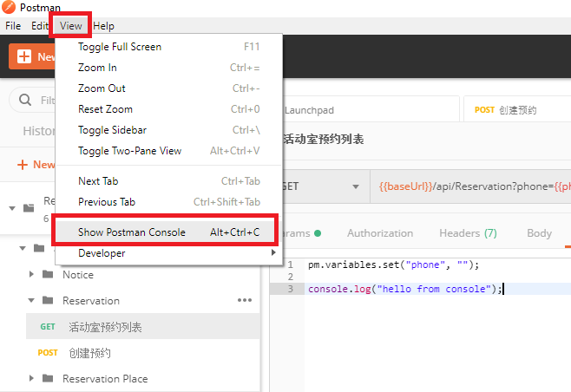Open the Body tab
This screenshot has height=392, width=571.
[539, 233]
